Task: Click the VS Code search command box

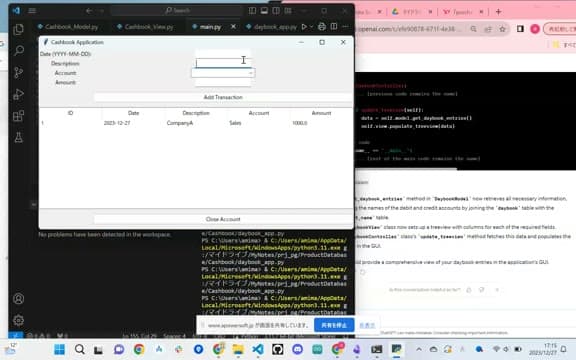Action: pos(177,10)
